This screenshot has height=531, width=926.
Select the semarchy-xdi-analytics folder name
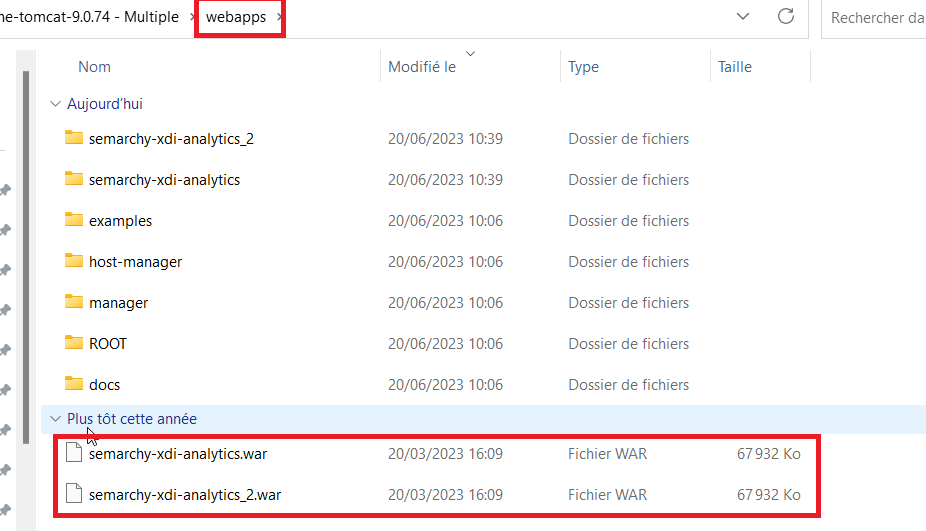[164, 180]
